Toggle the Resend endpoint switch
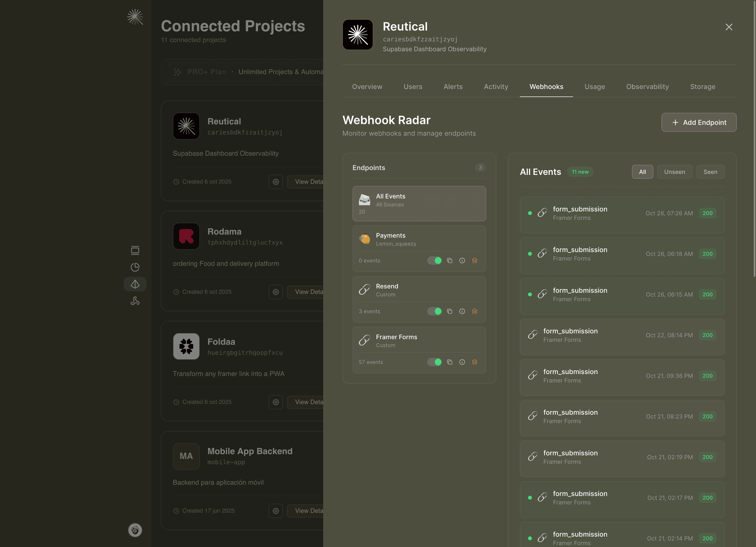 click(435, 311)
